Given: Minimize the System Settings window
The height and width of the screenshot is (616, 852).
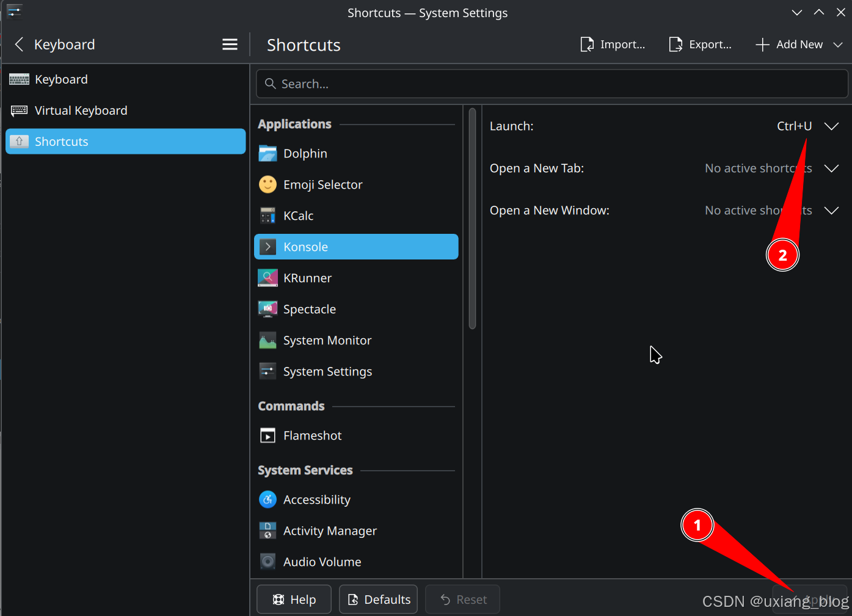Looking at the screenshot, I should tap(797, 12).
